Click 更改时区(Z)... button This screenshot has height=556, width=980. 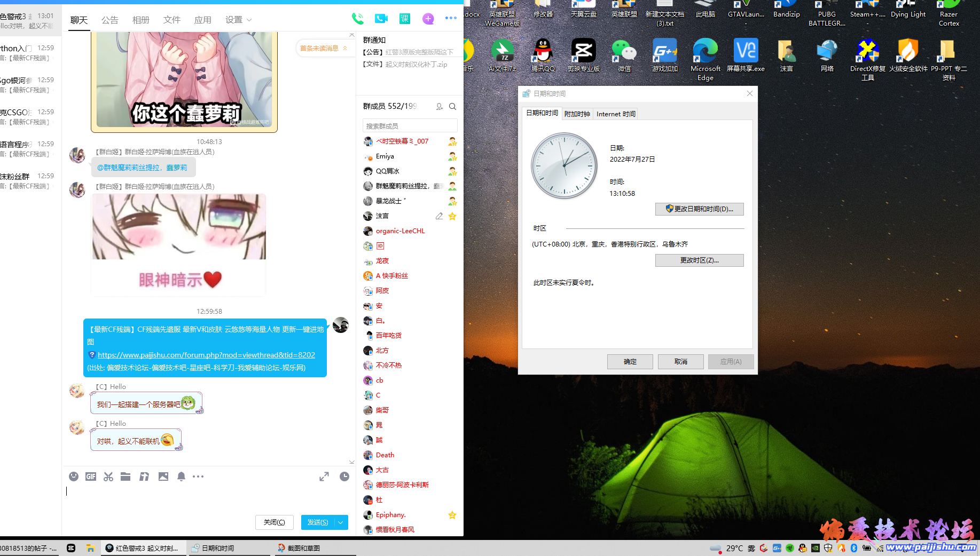tap(700, 260)
